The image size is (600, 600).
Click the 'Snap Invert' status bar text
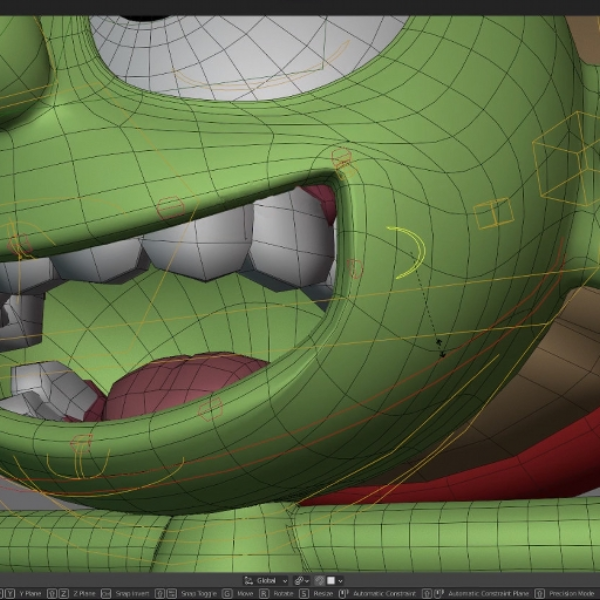coord(132,594)
